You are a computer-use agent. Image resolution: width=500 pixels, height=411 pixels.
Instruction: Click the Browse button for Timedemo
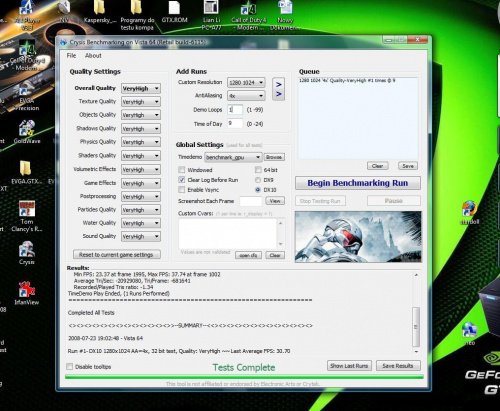[274, 157]
